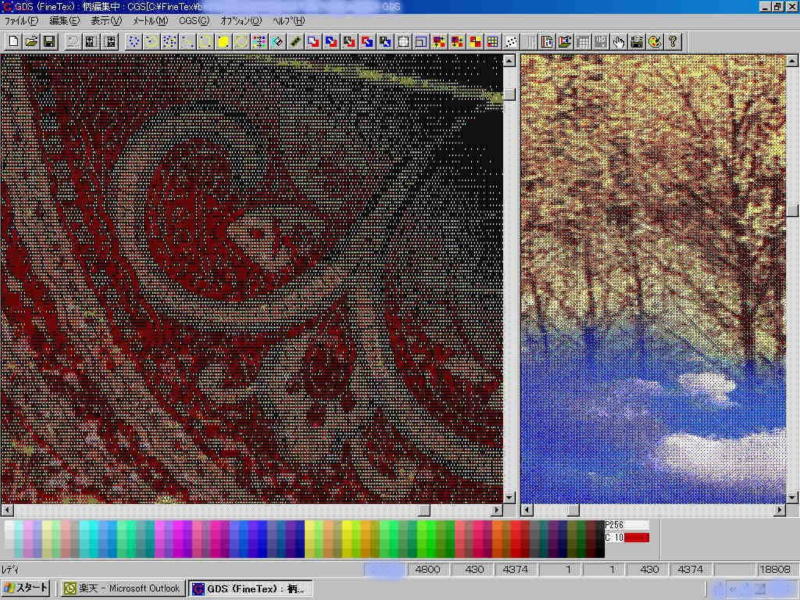Click the dice pattern icon
This screenshot has width=800, height=600.
(511, 42)
